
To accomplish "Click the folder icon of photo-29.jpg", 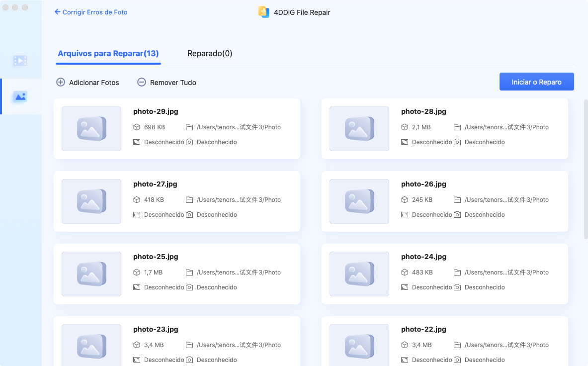I will tap(189, 127).
